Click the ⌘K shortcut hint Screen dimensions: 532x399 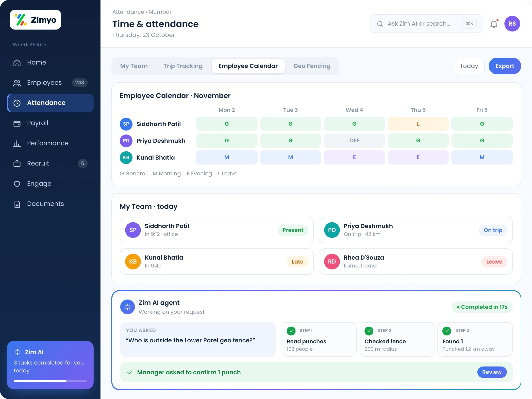coord(469,24)
